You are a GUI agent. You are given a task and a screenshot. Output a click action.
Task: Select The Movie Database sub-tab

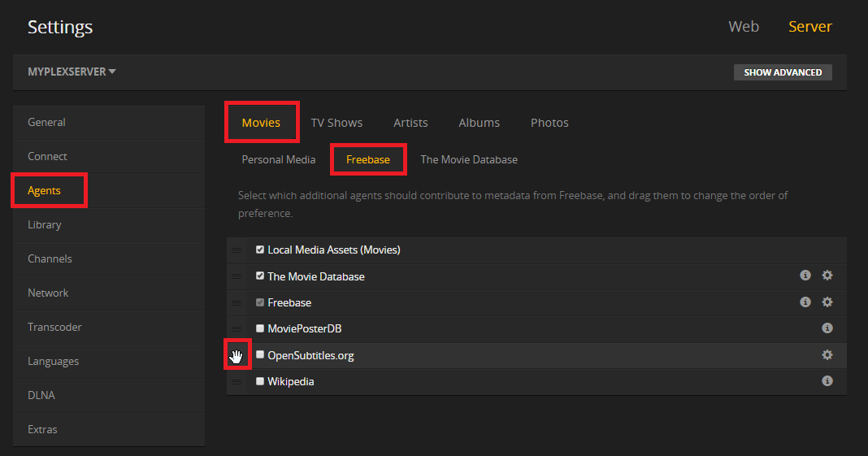468,159
